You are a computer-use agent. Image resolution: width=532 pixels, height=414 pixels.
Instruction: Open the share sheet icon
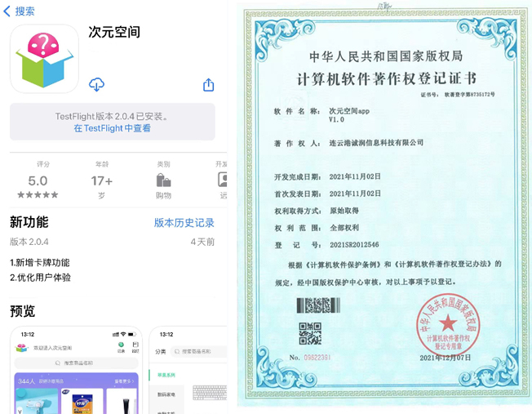point(208,85)
